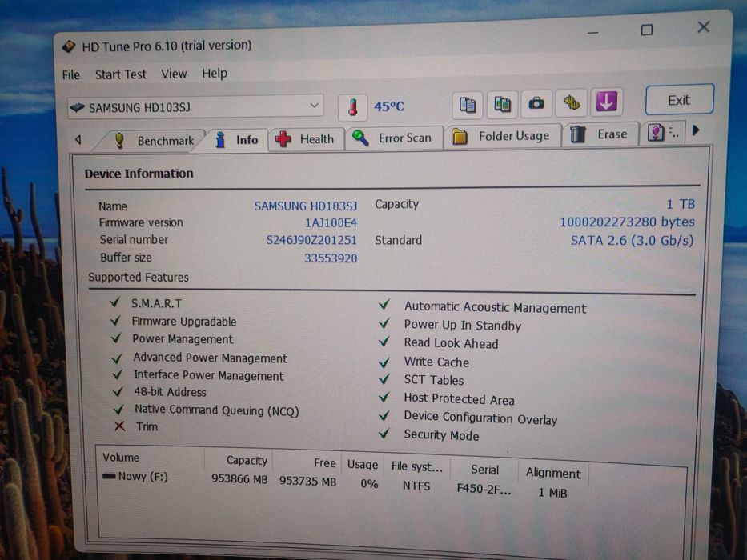Minimize the HD Tune Pro window
This screenshot has width=747, height=560.
click(592, 32)
